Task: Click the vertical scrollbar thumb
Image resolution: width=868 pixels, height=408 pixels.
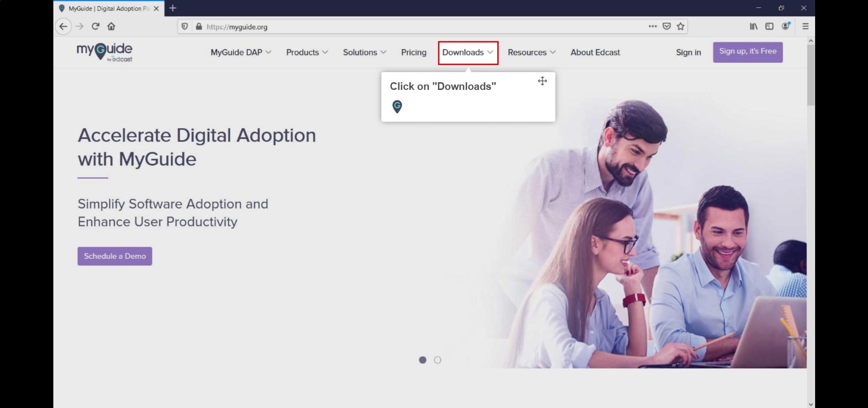Action: click(x=811, y=75)
